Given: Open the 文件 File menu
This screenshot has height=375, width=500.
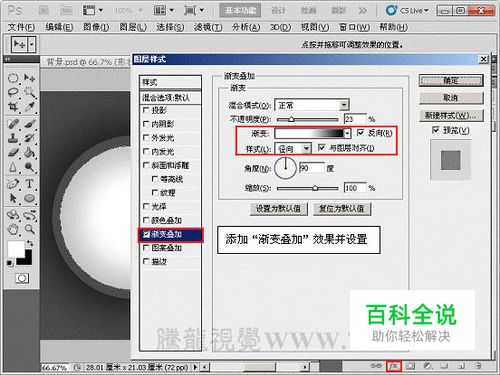Looking at the screenshot, I should [21, 27].
